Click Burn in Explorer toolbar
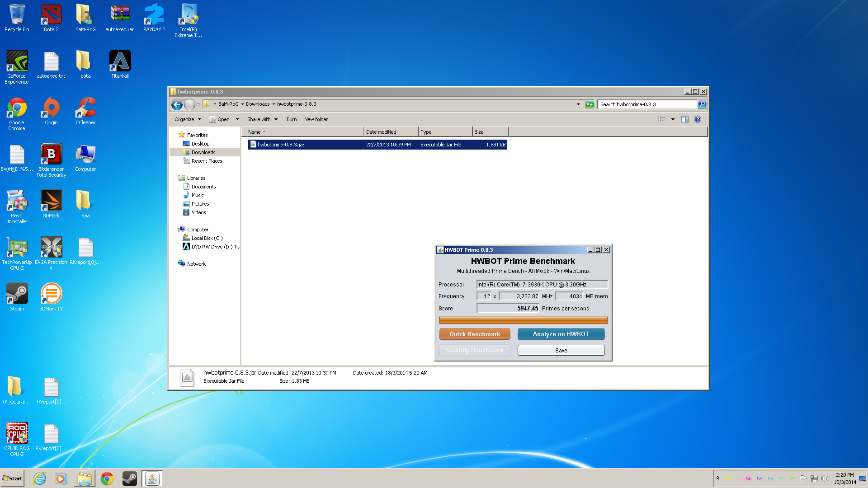This screenshot has width=868, height=488. [x=292, y=119]
